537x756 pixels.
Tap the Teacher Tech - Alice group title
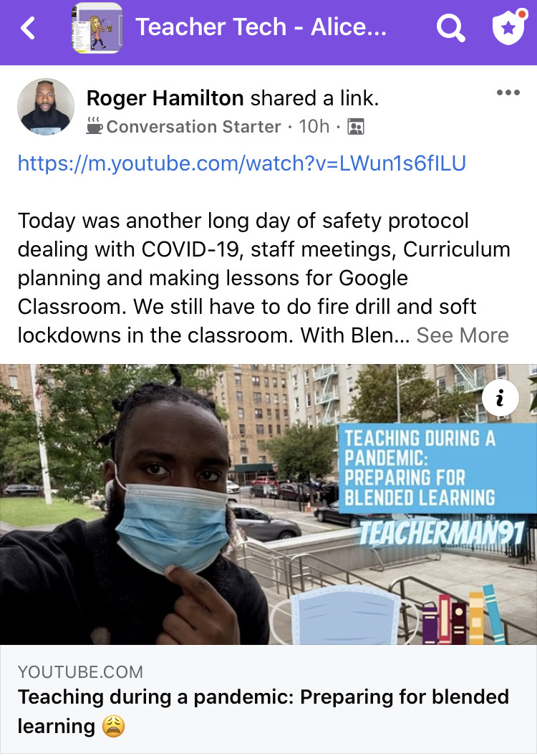point(261,27)
